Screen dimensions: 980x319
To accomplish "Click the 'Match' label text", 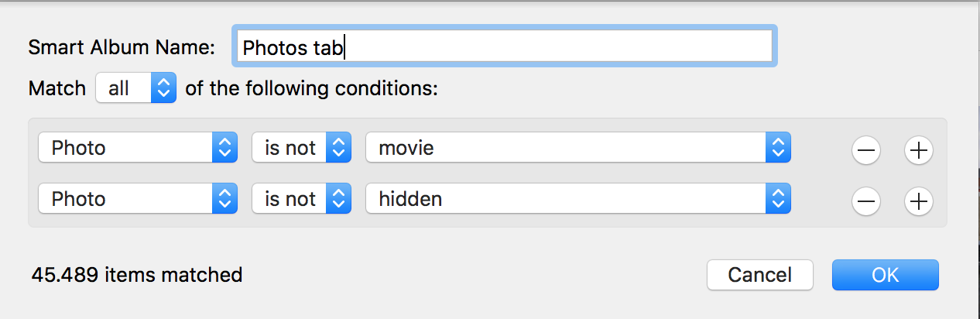I will (x=57, y=88).
